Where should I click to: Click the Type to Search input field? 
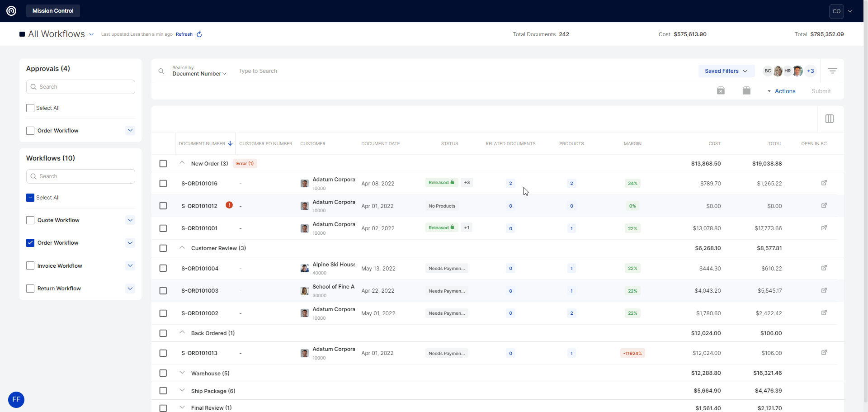[316, 71]
